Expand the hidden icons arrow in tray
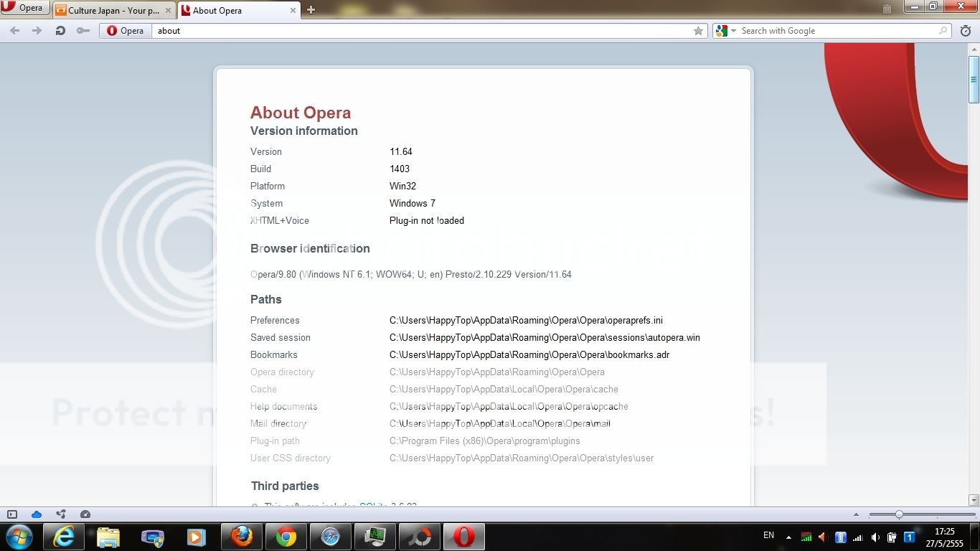 [788, 537]
